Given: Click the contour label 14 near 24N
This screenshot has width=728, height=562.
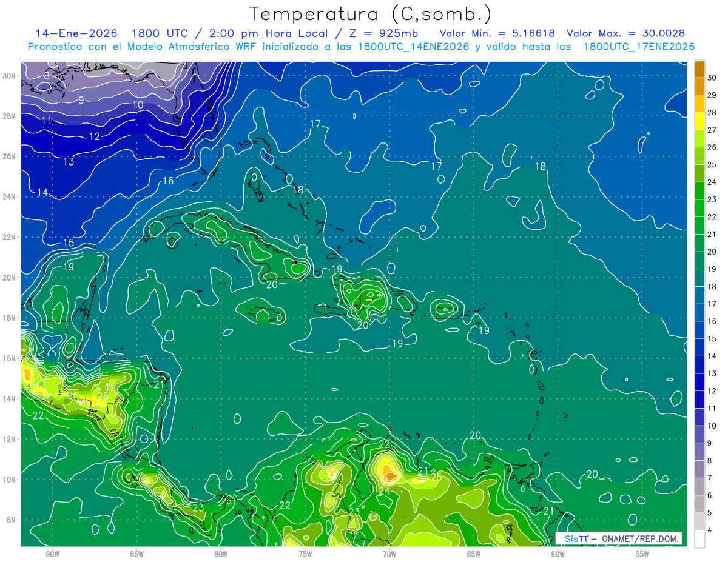Looking at the screenshot, I should [42, 192].
